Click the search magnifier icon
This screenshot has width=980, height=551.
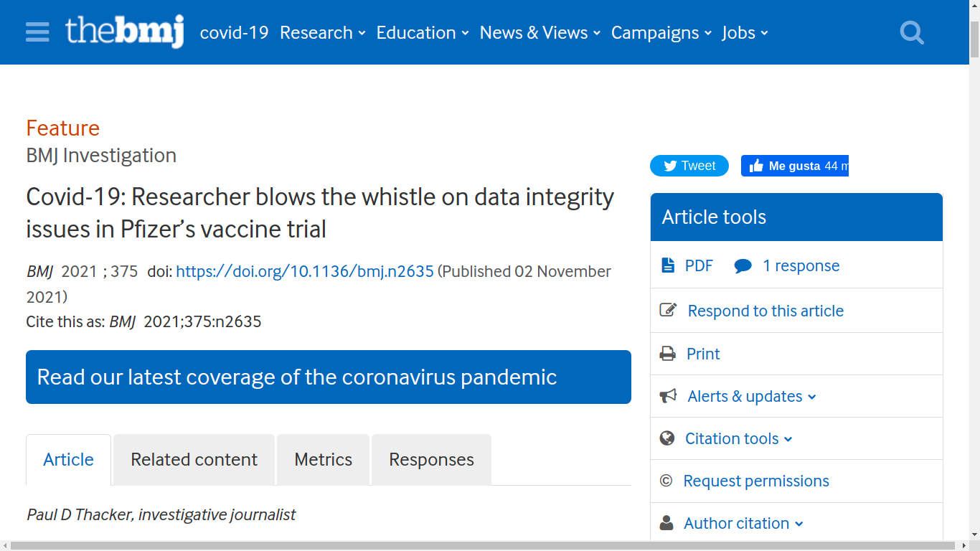pos(911,32)
